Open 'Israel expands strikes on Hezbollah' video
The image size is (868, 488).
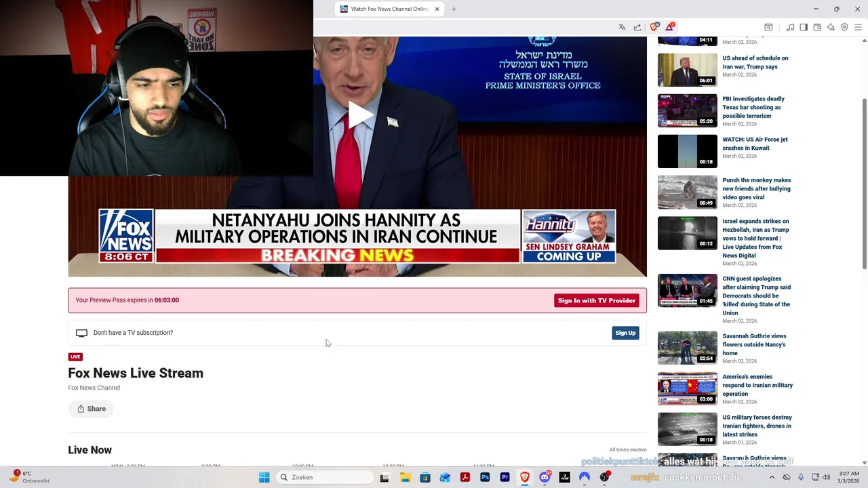[x=756, y=238]
